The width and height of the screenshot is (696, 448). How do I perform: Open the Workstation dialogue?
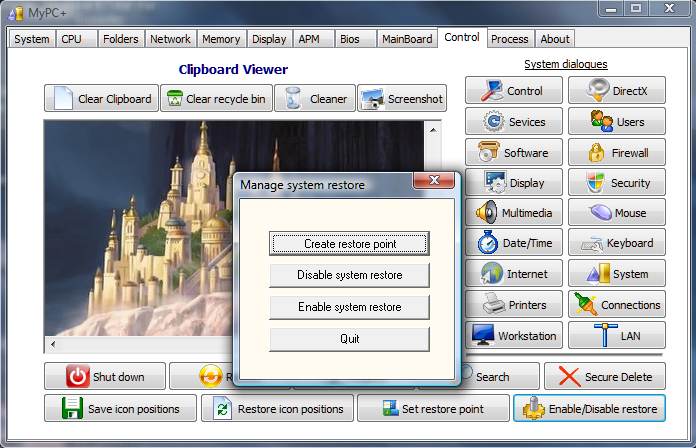514,335
